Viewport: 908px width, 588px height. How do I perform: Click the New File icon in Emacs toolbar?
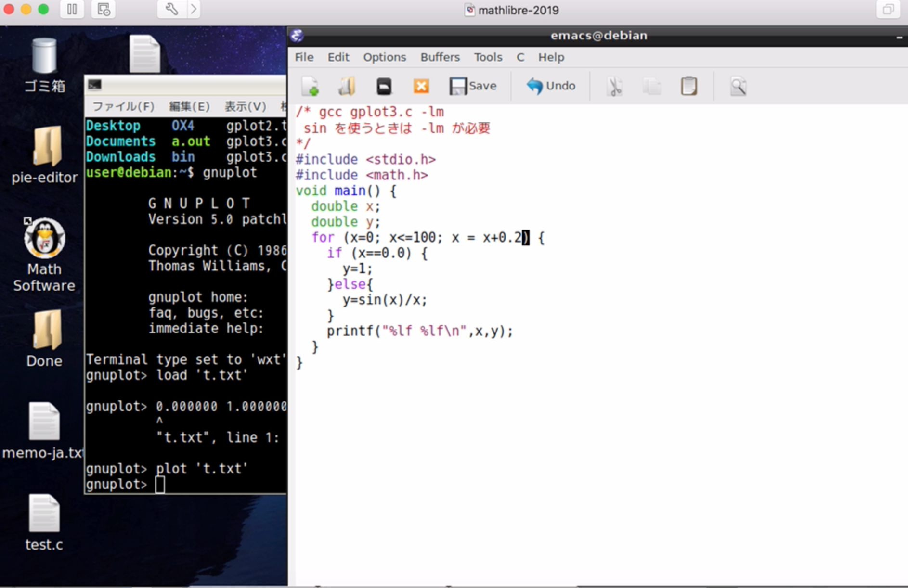pyautogui.click(x=310, y=86)
